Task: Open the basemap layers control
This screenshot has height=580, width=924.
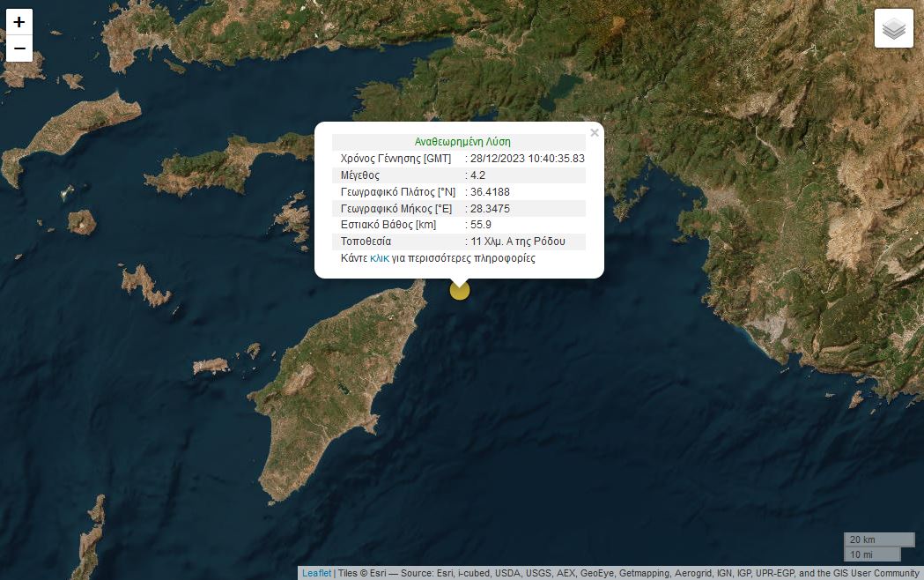Action: click(893, 27)
